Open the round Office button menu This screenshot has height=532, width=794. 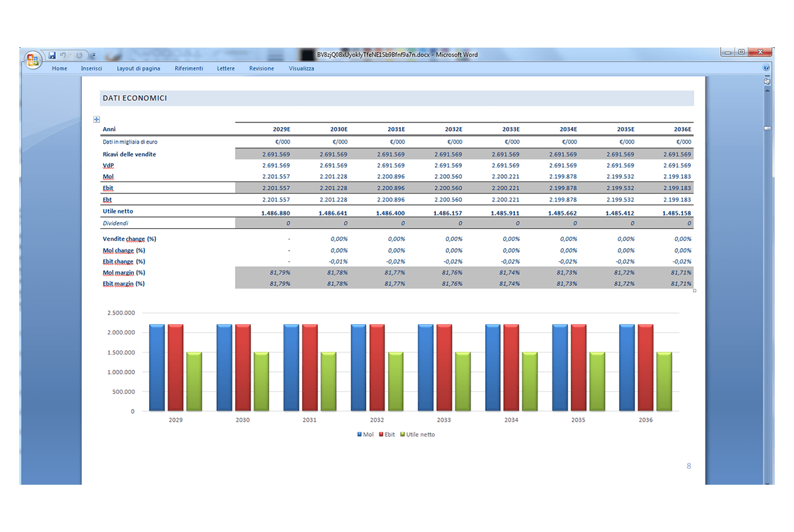(x=33, y=61)
